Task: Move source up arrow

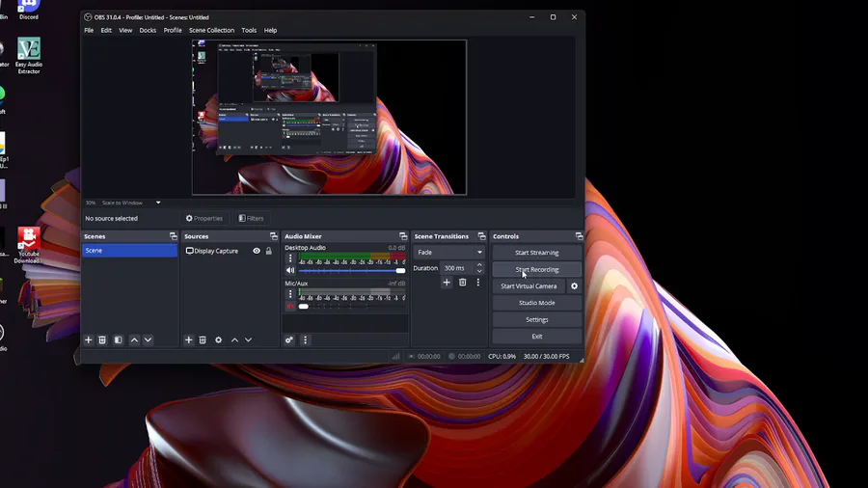Action: 234,339
